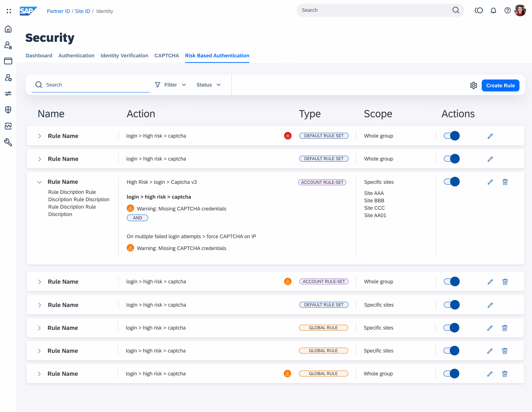Viewport: 532px width, 412px height.
Task: Open table settings gear beside Create Rule
Action: click(473, 86)
